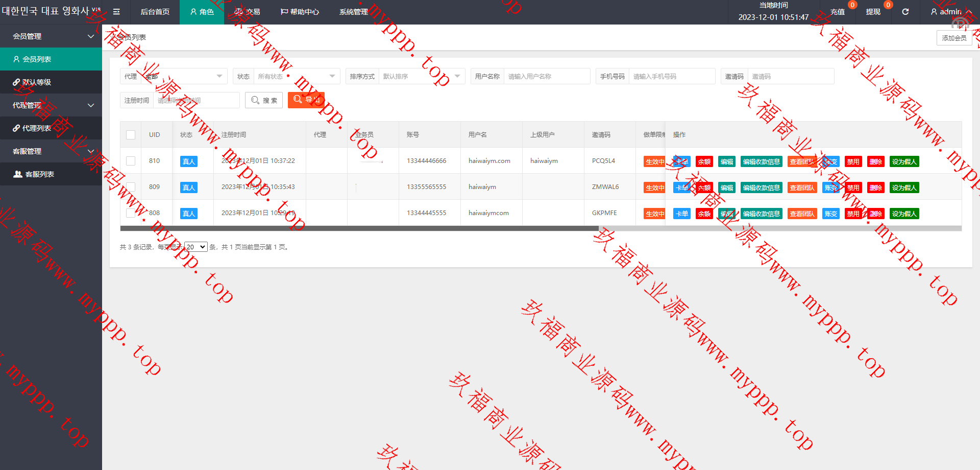
Task: Open the 状态 status dropdown filter
Action: (x=296, y=76)
